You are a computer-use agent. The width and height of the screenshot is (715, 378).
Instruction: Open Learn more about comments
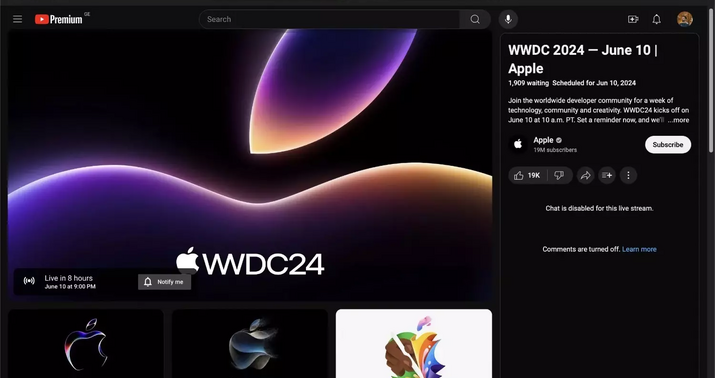pyautogui.click(x=639, y=249)
